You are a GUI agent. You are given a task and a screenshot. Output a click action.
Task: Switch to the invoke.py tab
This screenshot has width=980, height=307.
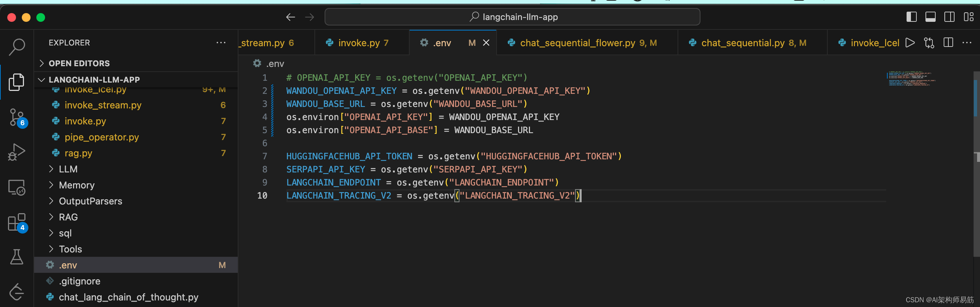[362, 43]
